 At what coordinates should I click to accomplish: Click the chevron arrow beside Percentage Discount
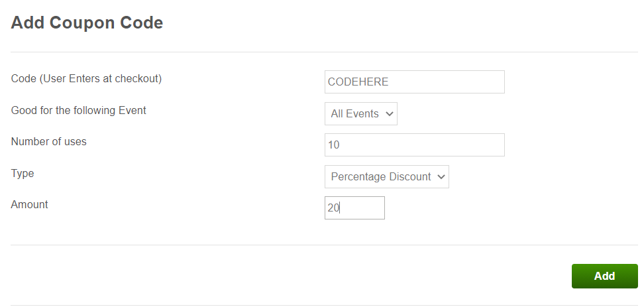pyautogui.click(x=440, y=177)
